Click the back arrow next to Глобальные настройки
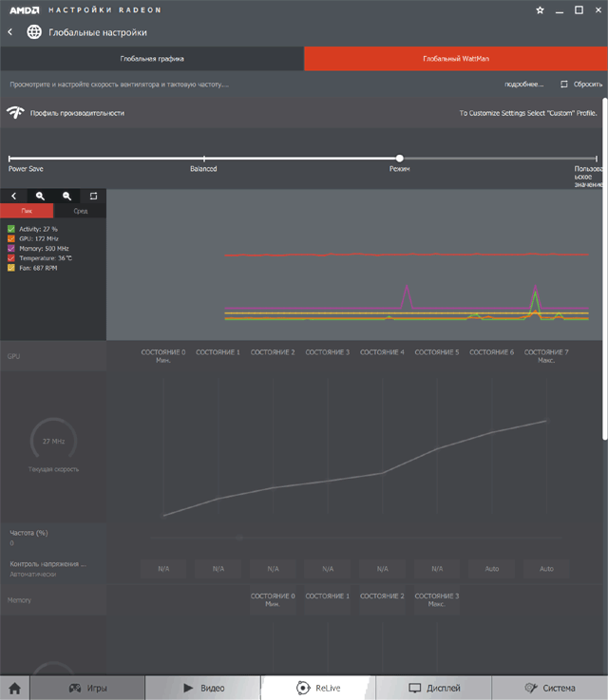This screenshot has width=608, height=700. [x=10, y=32]
